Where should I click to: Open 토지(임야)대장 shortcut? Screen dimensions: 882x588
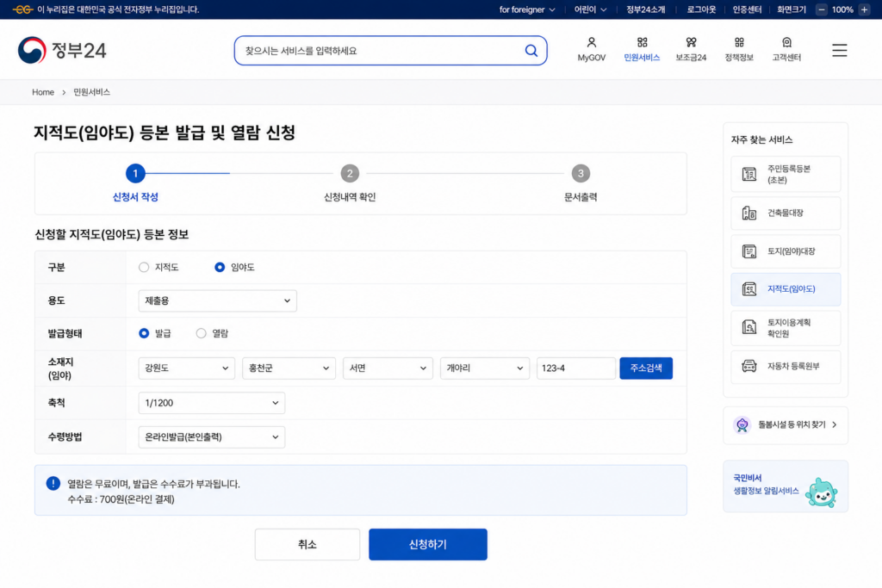point(786,251)
